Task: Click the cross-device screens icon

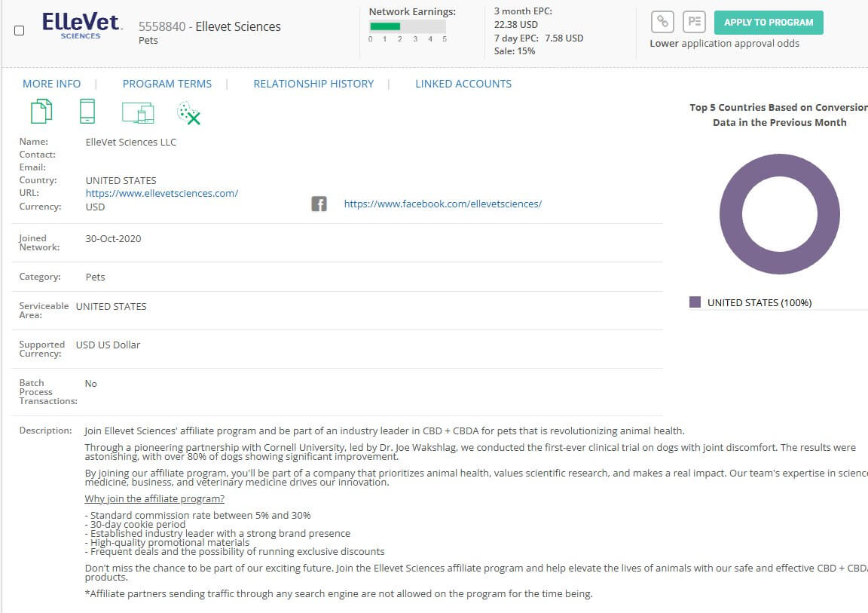Action: coord(138,112)
